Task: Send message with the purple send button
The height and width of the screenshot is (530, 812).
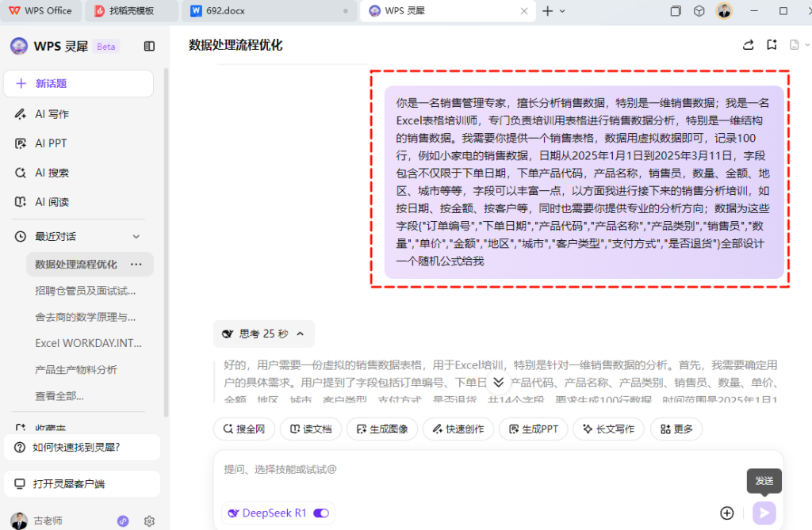Action: tap(764, 513)
